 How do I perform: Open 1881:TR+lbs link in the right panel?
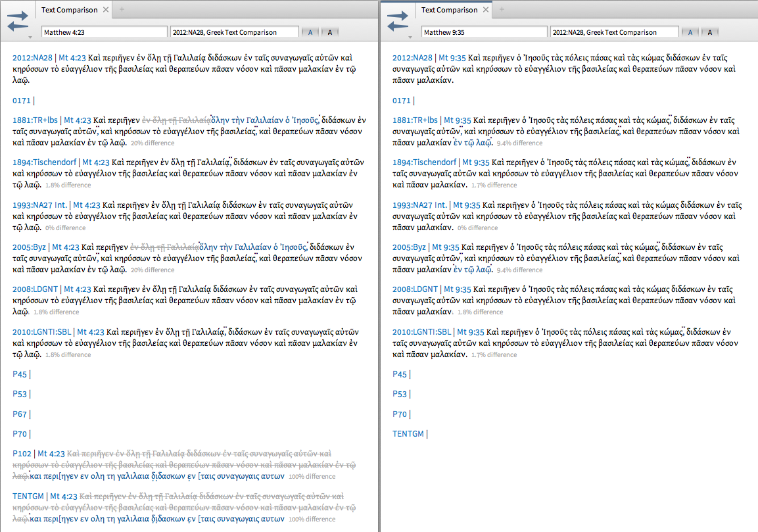pyautogui.click(x=415, y=120)
